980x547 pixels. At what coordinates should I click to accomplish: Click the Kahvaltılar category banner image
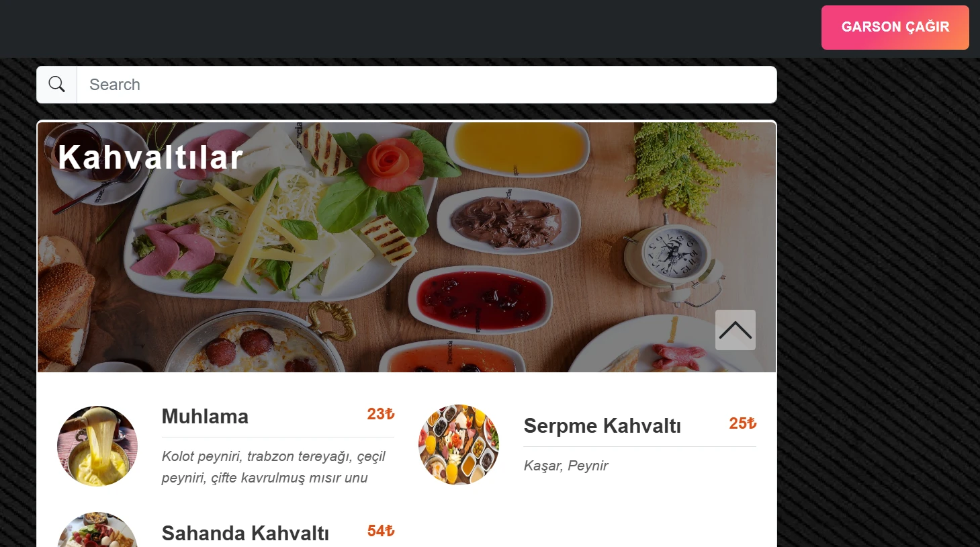click(x=406, y=247)
